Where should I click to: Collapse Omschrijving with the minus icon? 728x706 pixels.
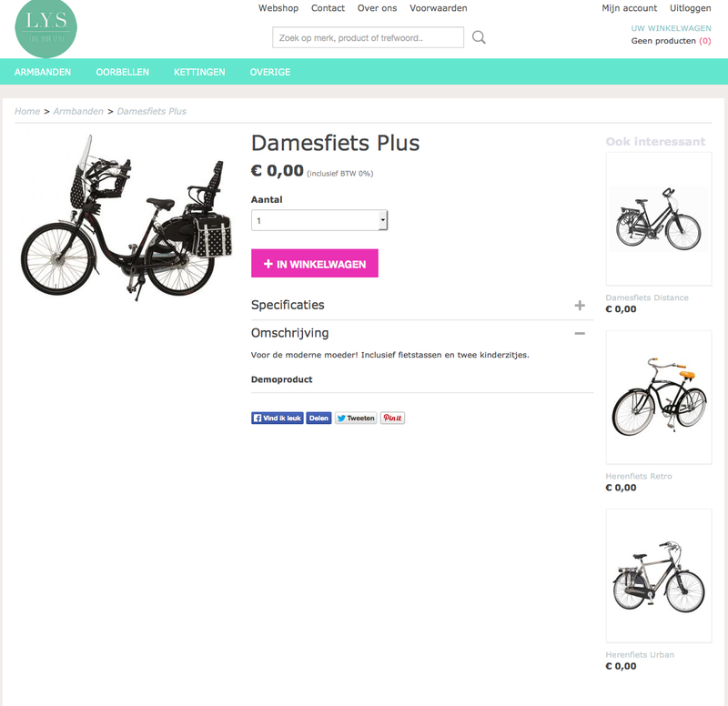pyautogui.click(x=580, y=333)
